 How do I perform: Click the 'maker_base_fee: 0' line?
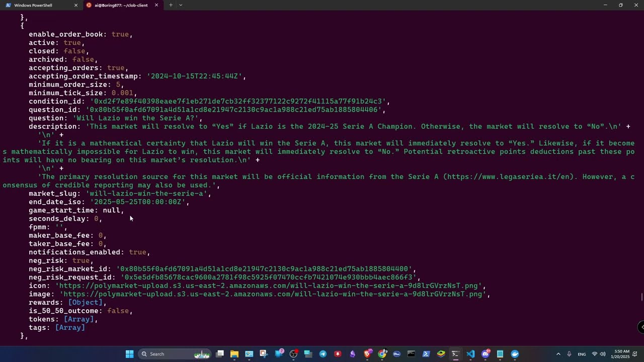pos(67,235)
